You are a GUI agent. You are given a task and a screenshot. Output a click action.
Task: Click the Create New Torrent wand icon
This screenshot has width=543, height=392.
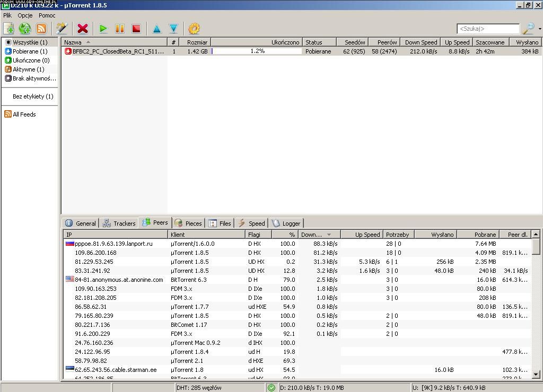[62, 29]
